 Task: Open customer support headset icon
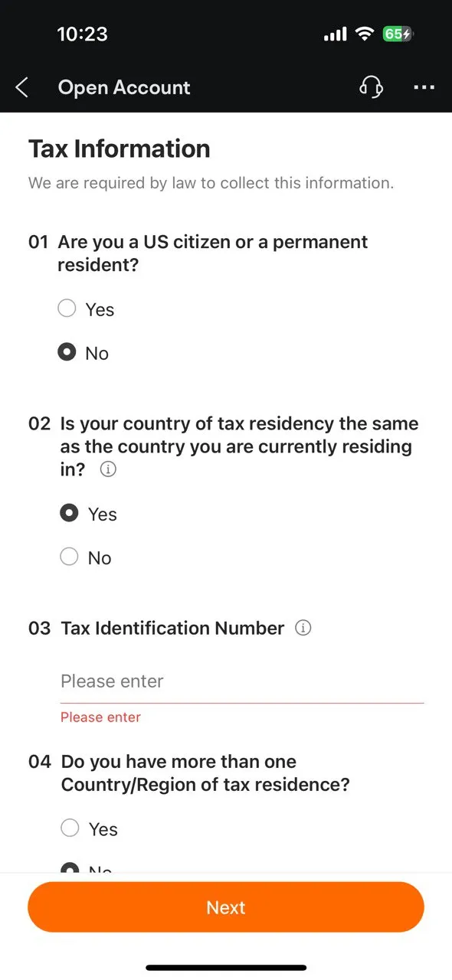click(372, 87)
